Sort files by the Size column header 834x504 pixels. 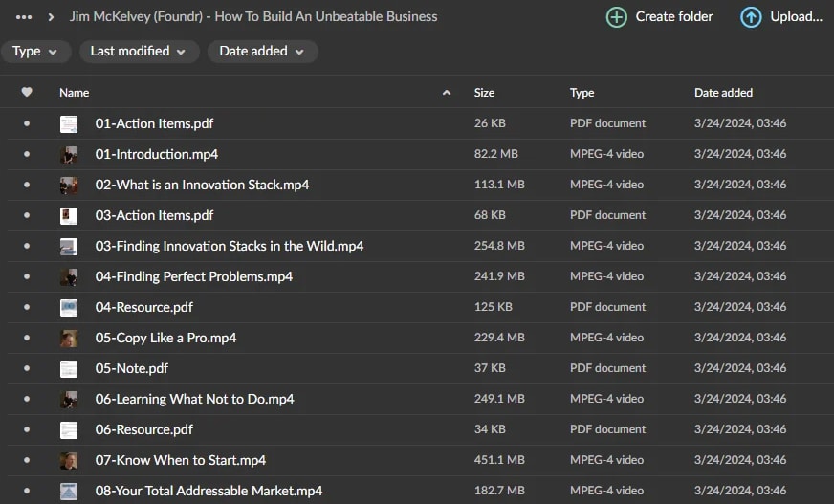click(x=484, y=93)
